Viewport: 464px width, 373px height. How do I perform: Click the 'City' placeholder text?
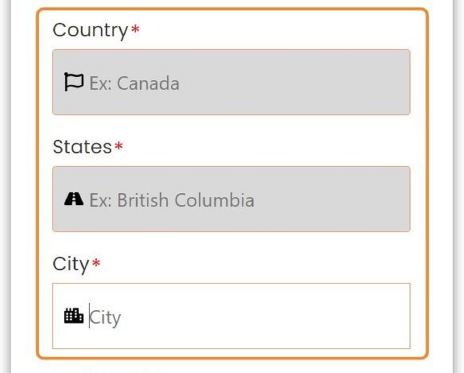[105, 318]
